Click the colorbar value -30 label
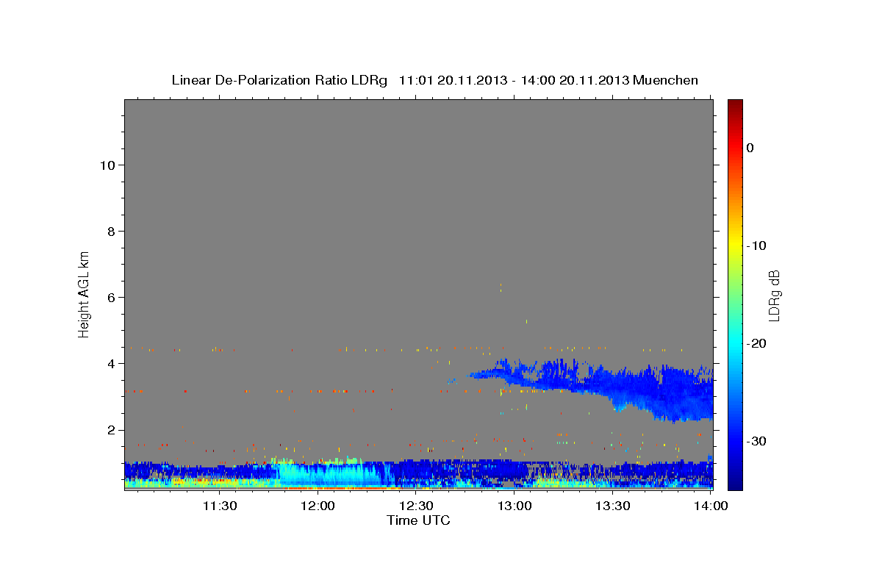Screen dimensions: 882x588 click(x=757, y=441)
